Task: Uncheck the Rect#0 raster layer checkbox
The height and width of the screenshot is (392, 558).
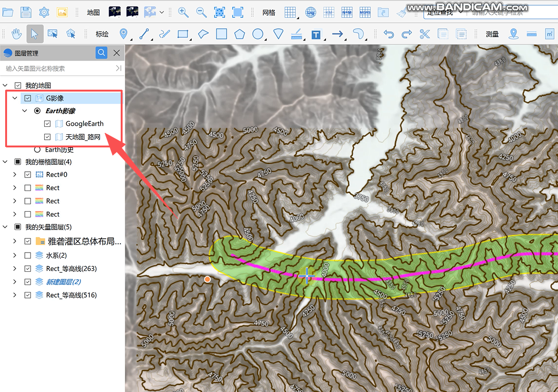Action: 28,175
